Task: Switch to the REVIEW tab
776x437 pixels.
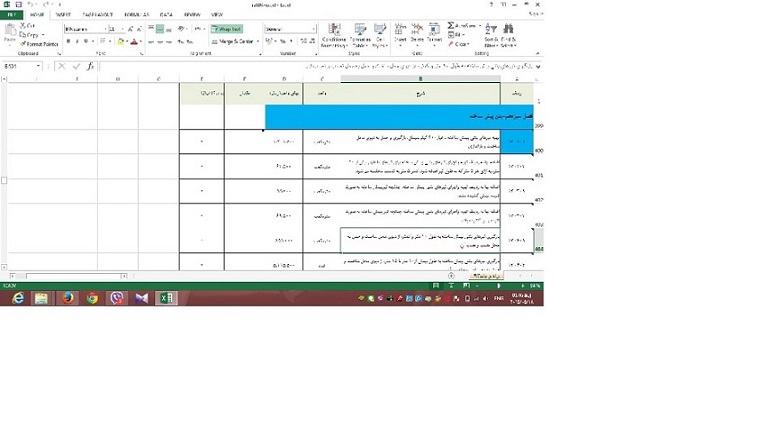Action: [x=192, y=15]
